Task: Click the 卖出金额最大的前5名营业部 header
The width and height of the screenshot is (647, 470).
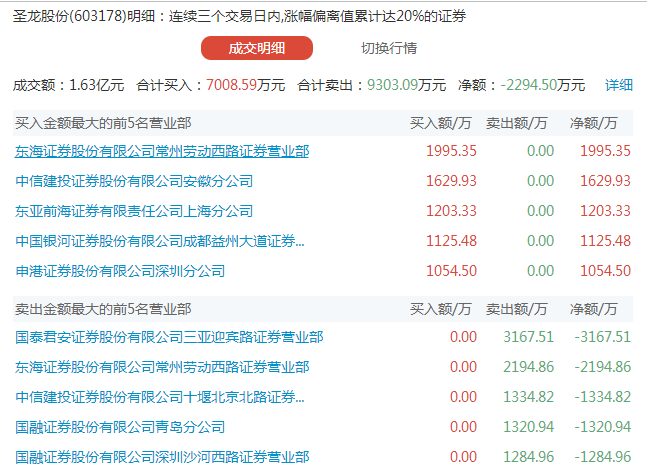Action: click(x=103, y=309)
